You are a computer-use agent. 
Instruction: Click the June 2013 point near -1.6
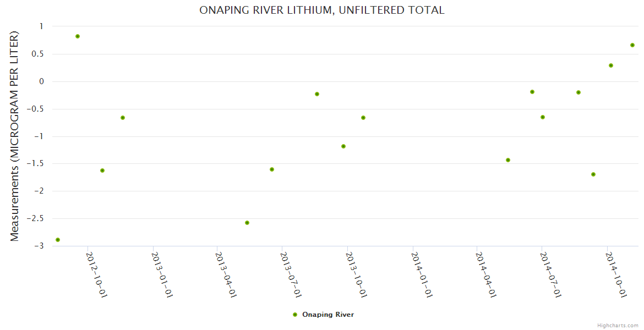[x=272, y=169]
